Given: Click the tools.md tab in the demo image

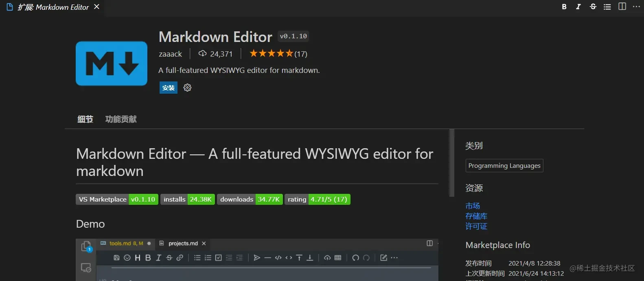Looking at the screenshot, I should pos(126,244).
